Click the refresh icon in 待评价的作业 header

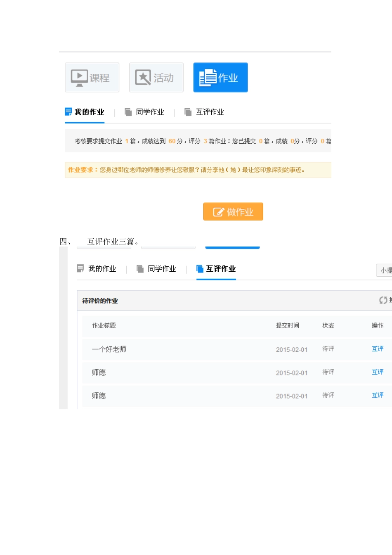[x=383, y=300]
